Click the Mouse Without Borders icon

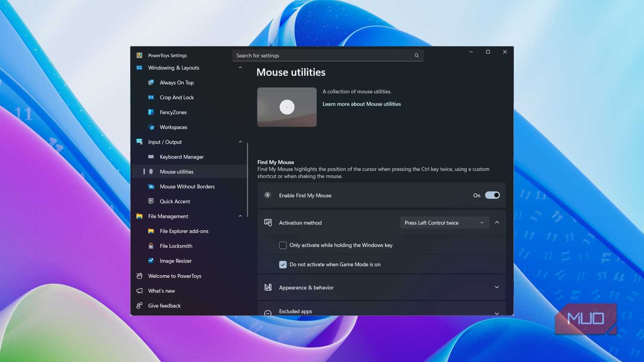point(151,187)
